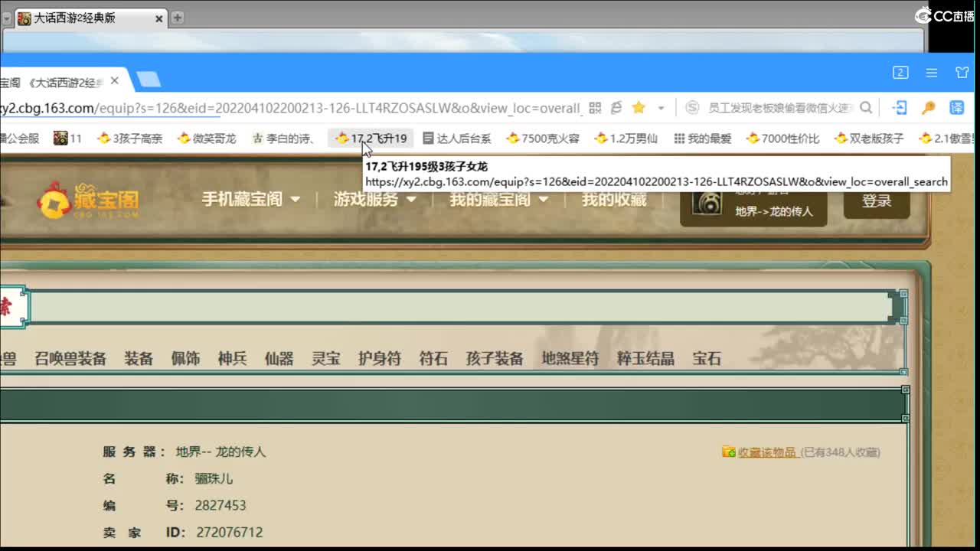
Task: Open bookmark 11 with game icon
Action: (x=67, y=139)
